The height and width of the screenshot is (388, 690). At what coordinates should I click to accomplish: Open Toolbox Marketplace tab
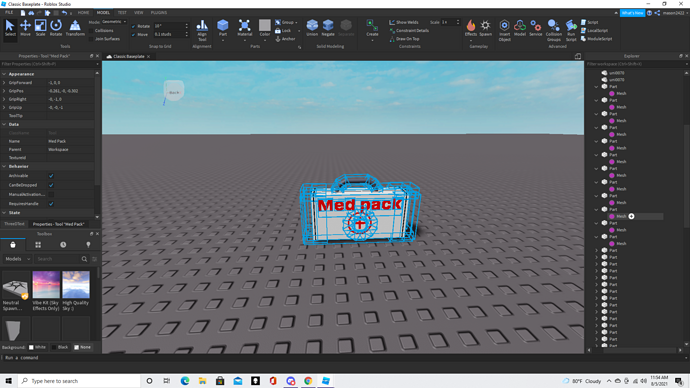(x=13, y=245)
